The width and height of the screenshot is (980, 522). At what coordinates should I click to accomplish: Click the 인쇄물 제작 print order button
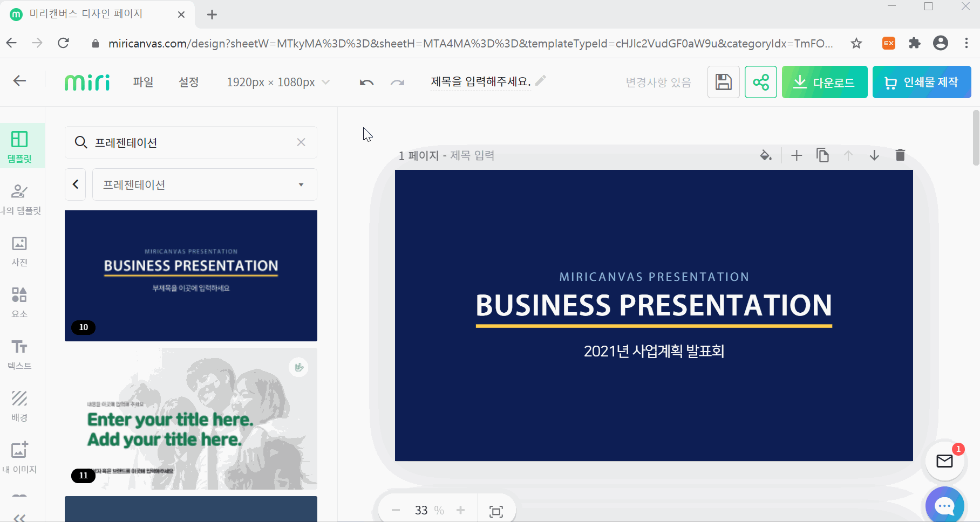click(x=922, y=82)
